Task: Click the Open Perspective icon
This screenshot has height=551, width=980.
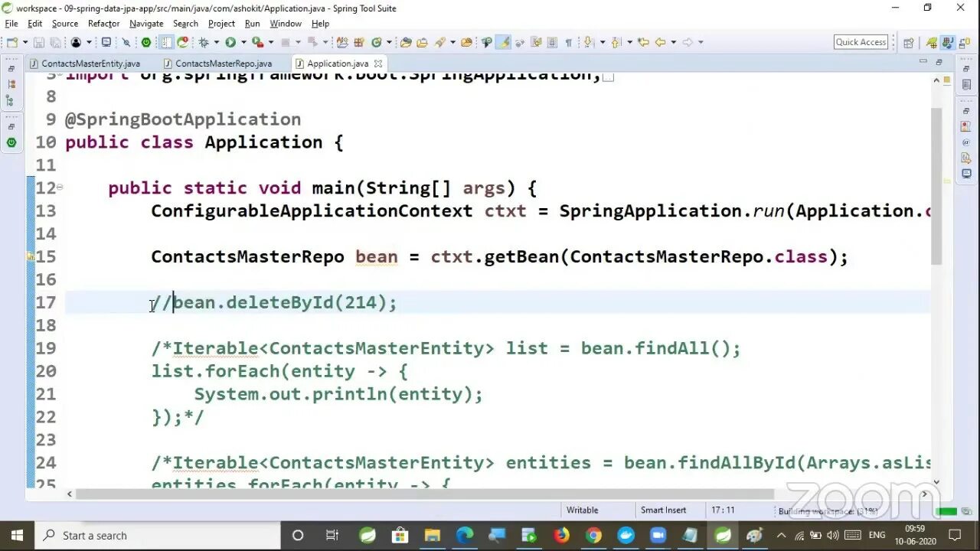Action: tap(909, 42)
